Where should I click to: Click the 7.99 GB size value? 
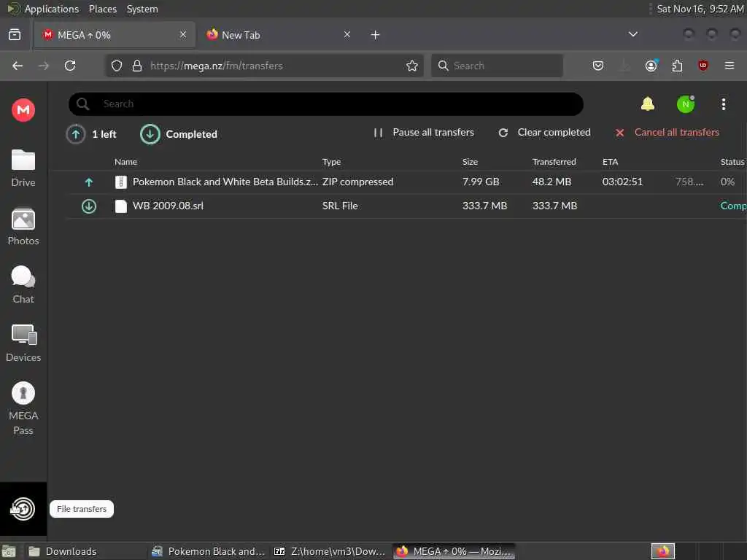point(481,182)
